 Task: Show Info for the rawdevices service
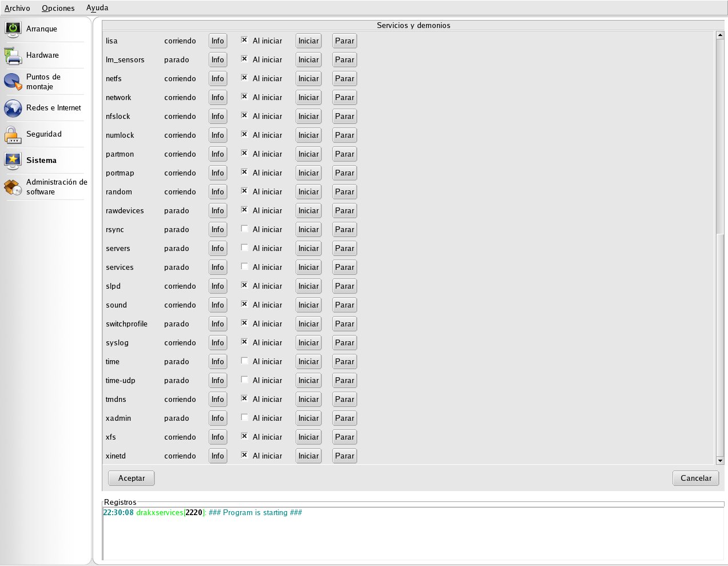[x=218, y=210]
